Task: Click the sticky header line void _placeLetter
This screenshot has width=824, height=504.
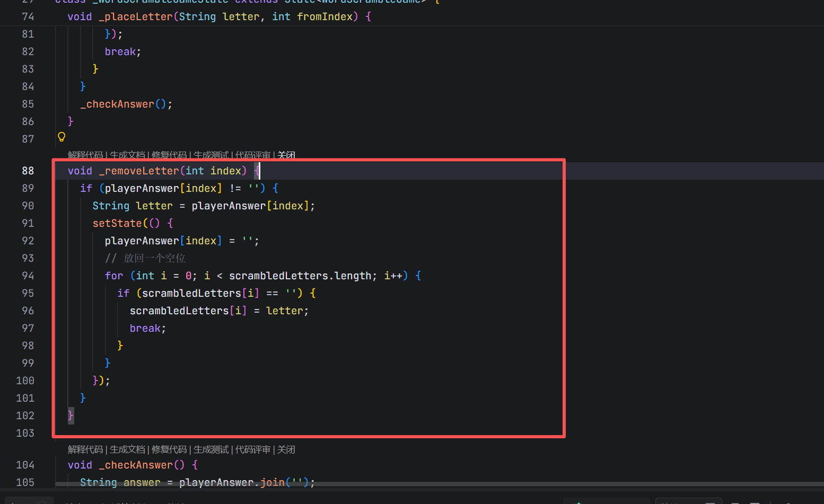Action: (x=220, y=16)
